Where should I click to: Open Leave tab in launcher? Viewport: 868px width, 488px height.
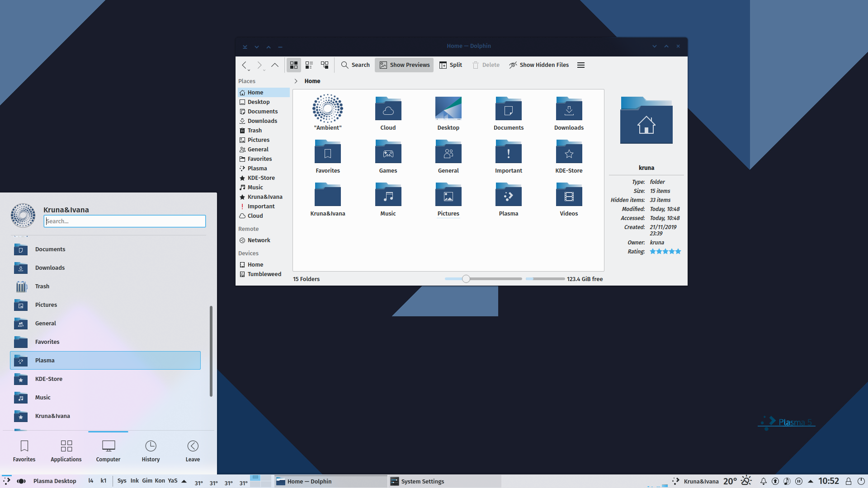193,451
